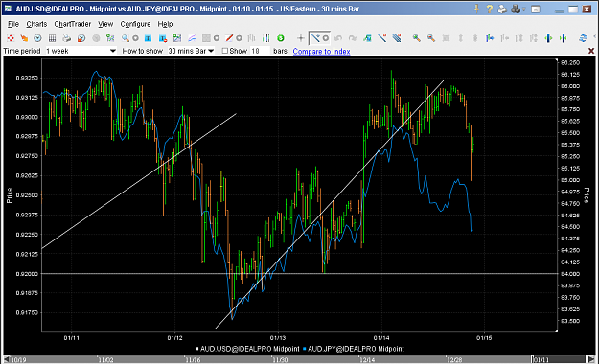
Task: Click the green circle toolbar icon
Action: pos(281,38)
